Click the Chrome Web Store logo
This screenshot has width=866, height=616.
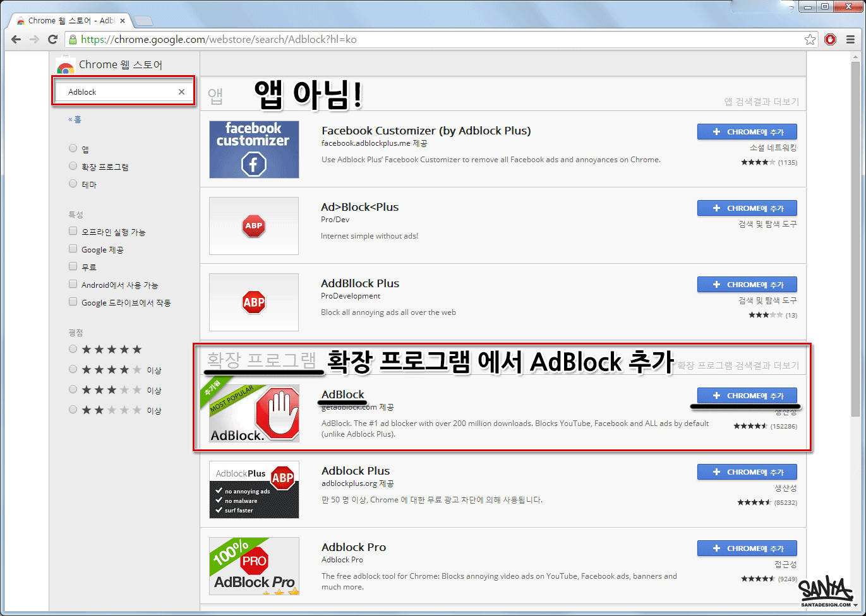click(65, 65)
